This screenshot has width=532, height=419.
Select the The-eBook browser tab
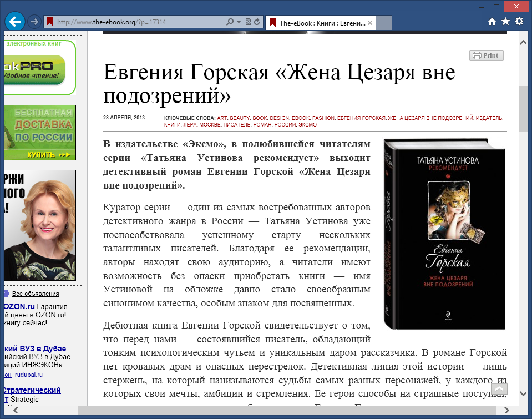[319, 23]
